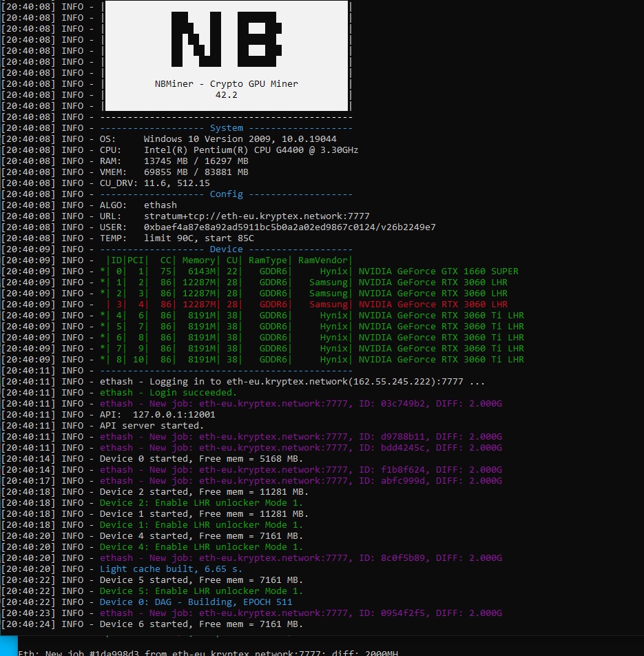The width and height of the screenshot is (644, 656).
Task: Click the 'Light cache built, 6.65 s.' message
Action: 171,569
